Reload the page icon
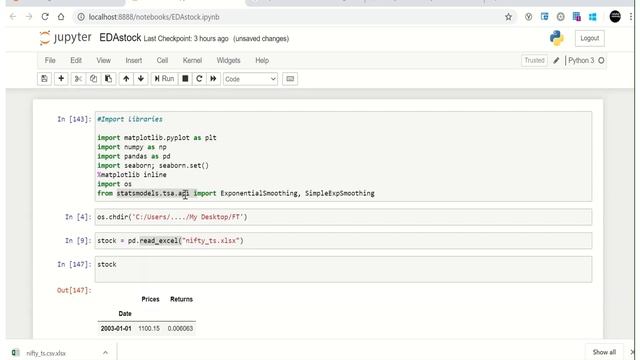640x360 pixels. (x=45, y=17)
